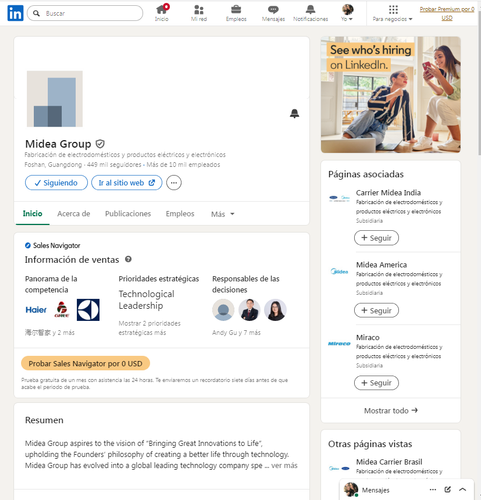Click the woman decision-maker avatar

click(x=275, y=310)
